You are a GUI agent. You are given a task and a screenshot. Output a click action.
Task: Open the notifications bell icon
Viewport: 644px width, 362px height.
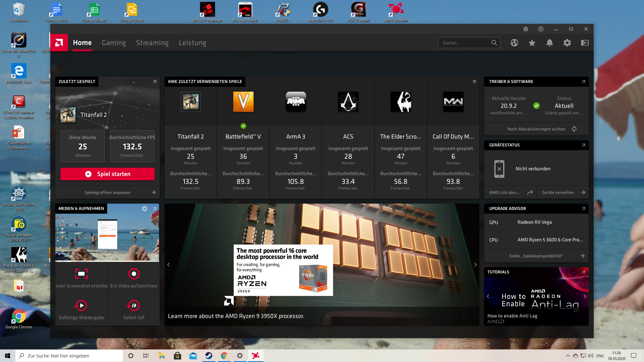(549, 43)
